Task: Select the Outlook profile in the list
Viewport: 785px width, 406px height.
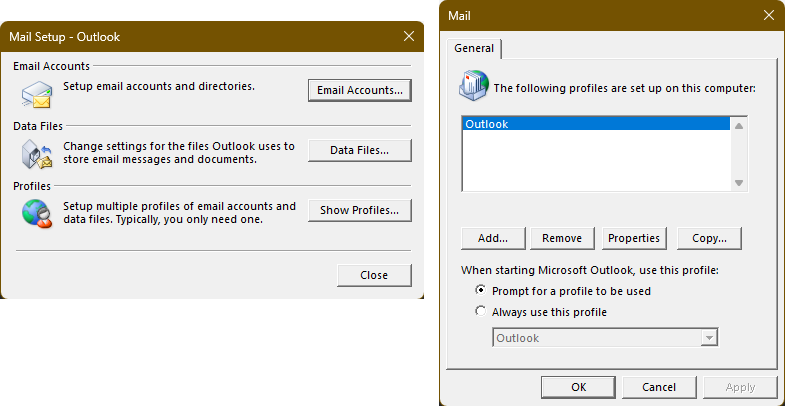Action: pyautogui.click(x=596, y=124)
